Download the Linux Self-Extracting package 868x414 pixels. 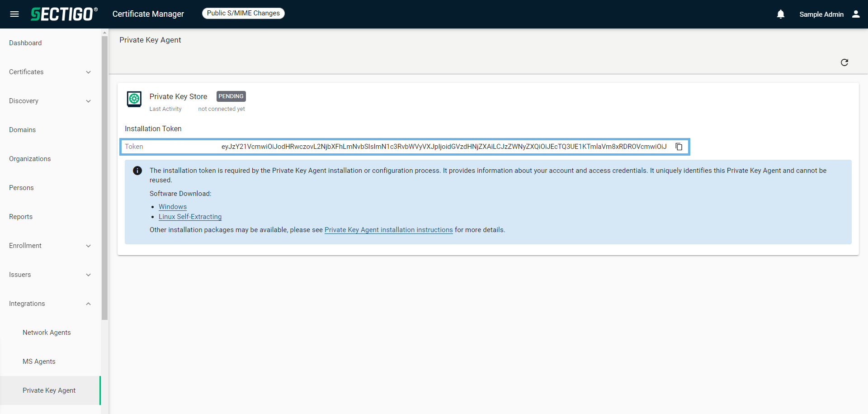190,217
